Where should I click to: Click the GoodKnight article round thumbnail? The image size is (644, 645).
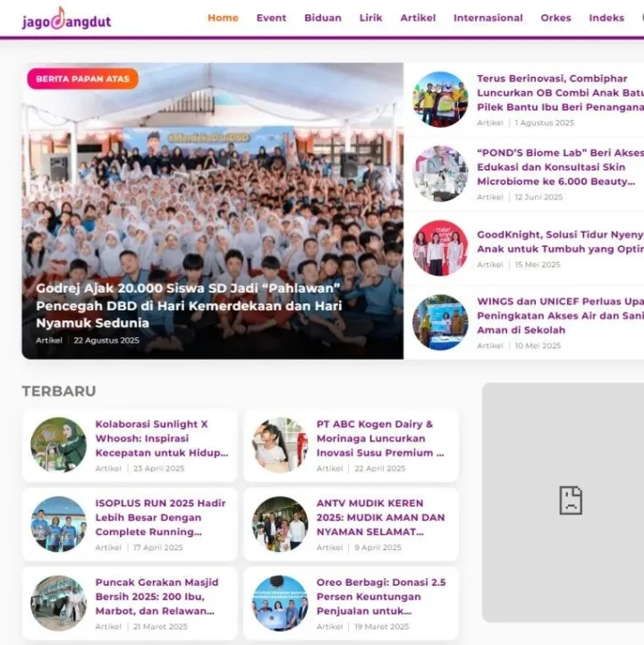(x=440, y=248)
